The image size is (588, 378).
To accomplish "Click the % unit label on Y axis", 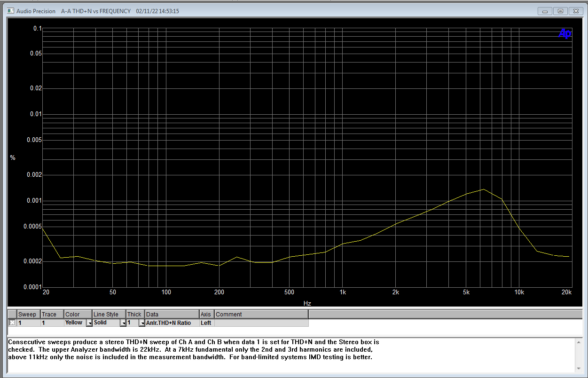I will 13,158.
